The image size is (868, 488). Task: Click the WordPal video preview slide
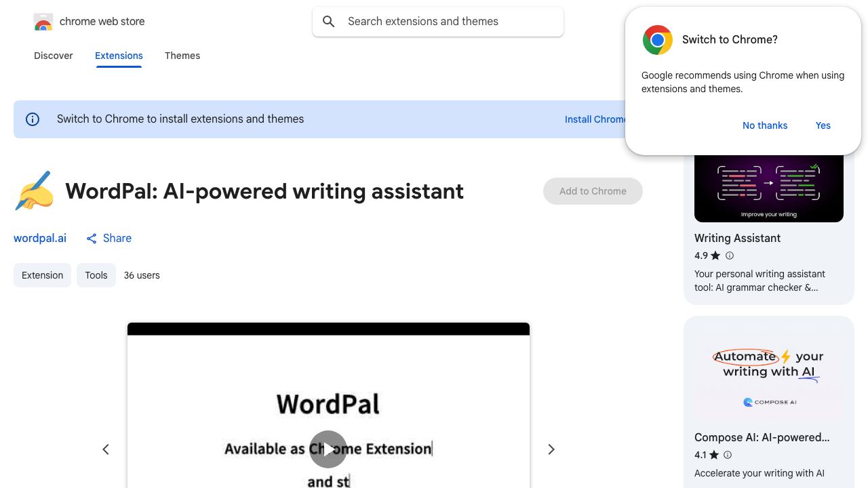[x=328, y=405]
